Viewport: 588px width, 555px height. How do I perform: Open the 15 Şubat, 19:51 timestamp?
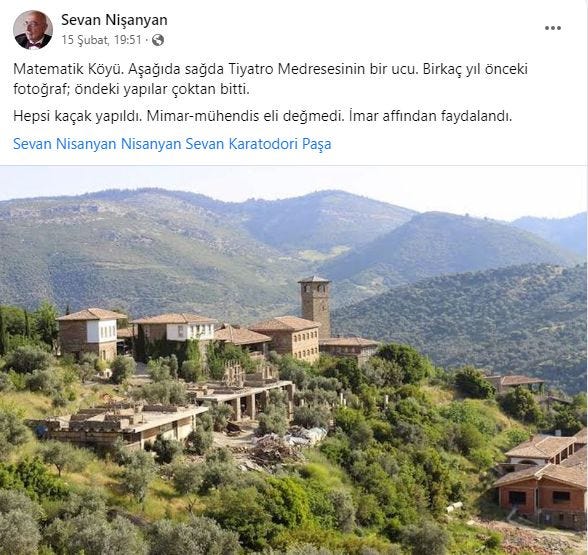click(102, 40)
